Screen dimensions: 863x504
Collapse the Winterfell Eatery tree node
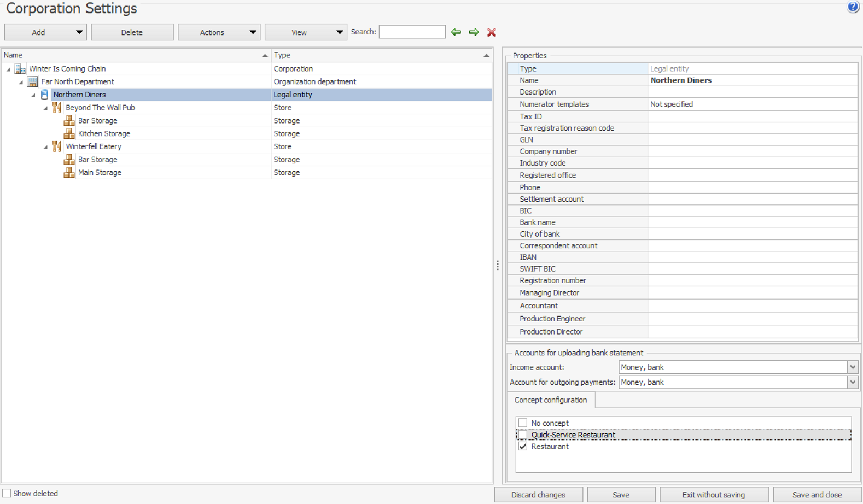coord(46,147)
